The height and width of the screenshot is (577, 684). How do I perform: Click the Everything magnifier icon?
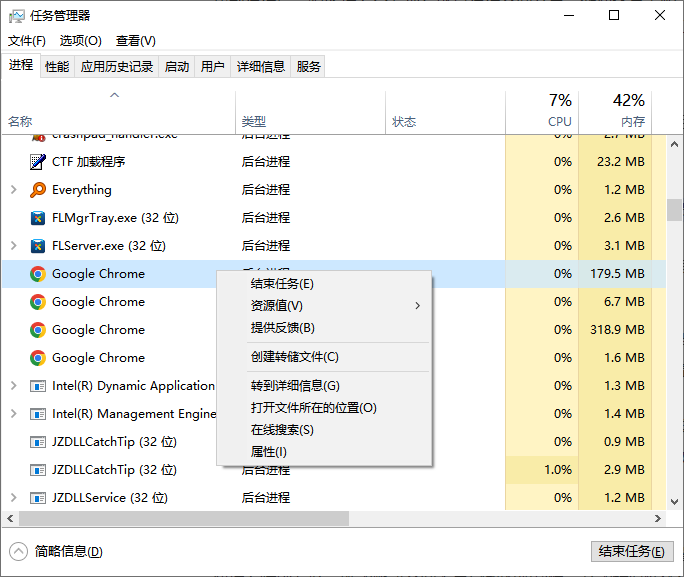[38, 190]
